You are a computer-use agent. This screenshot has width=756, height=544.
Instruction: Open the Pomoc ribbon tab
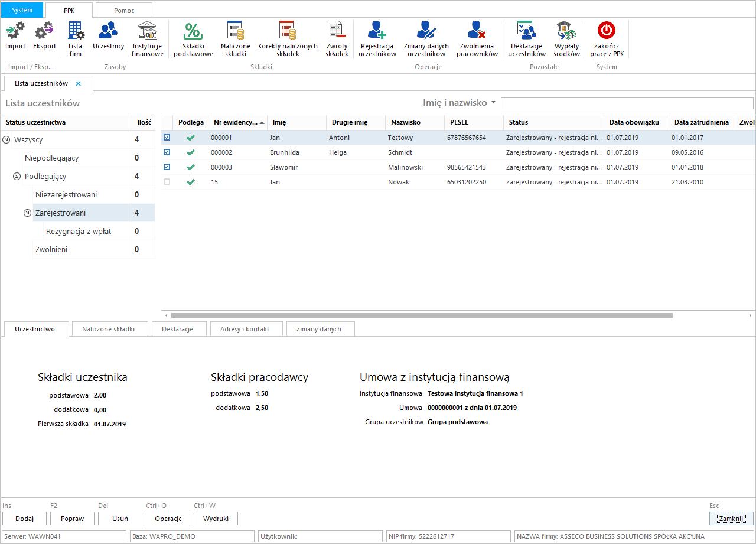pos(123,10)
